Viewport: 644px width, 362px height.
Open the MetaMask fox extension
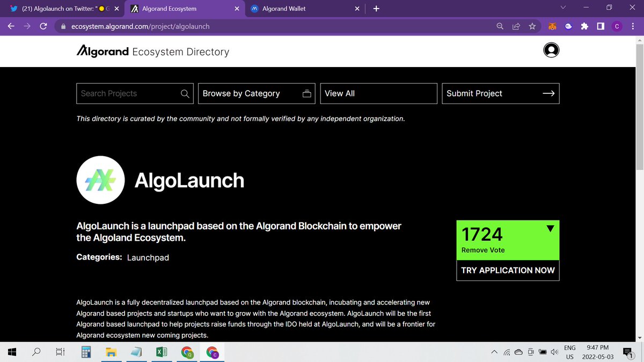click(x=552, y=26)
